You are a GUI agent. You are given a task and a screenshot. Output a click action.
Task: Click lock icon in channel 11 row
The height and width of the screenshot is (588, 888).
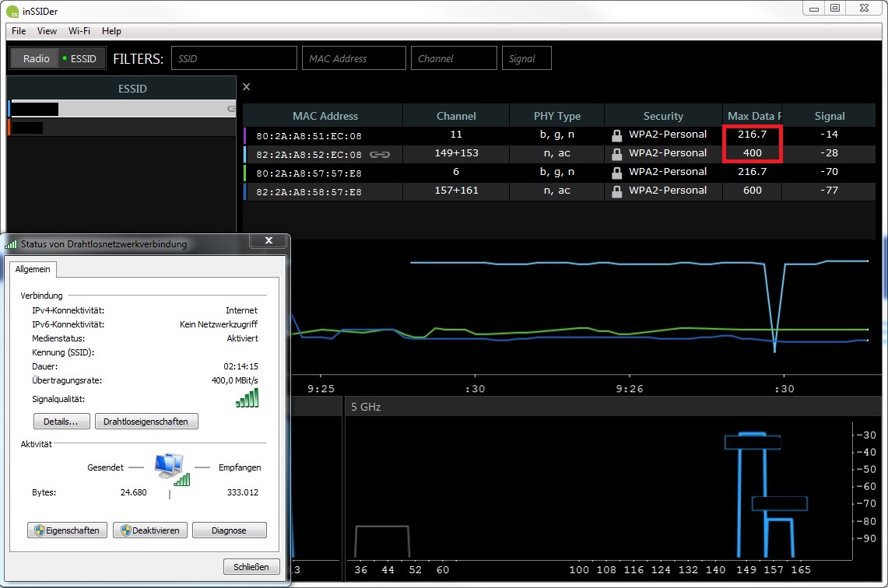[616, 136]
